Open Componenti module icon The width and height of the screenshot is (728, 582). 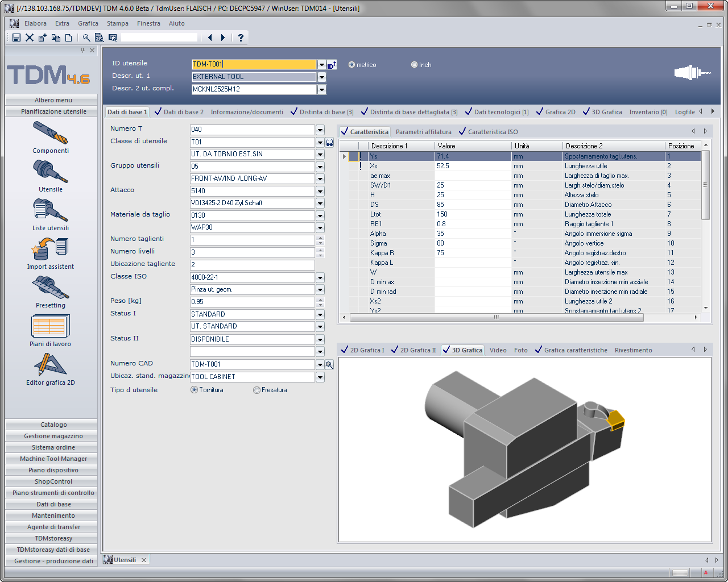(51, 133)
